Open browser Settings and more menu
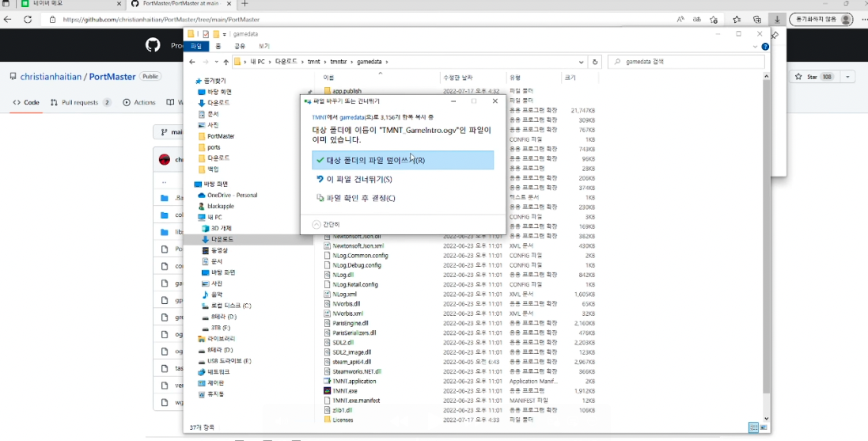The height and width of the screenshot is (441, 868). pyautogui.click(x=863, y=19)
